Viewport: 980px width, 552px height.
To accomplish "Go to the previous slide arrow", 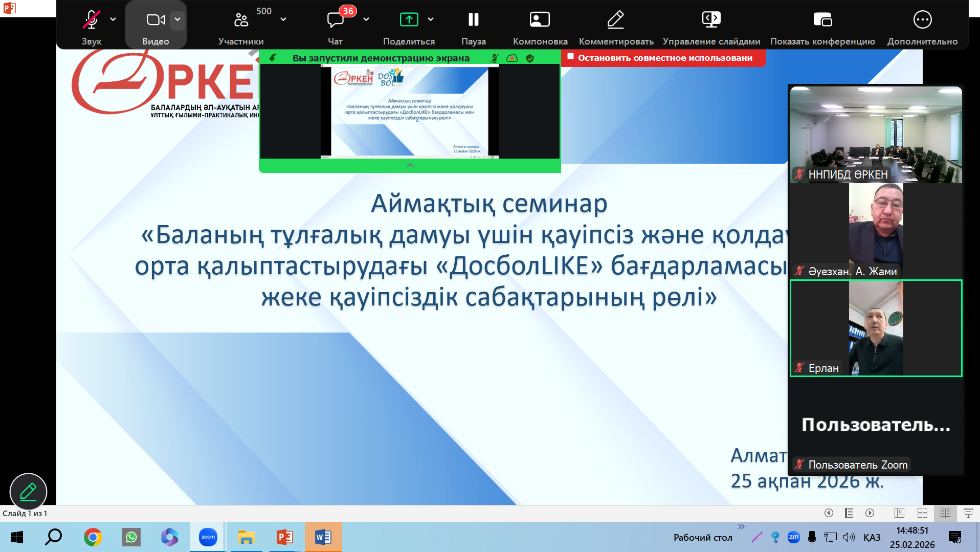I will tap(829, 513).
